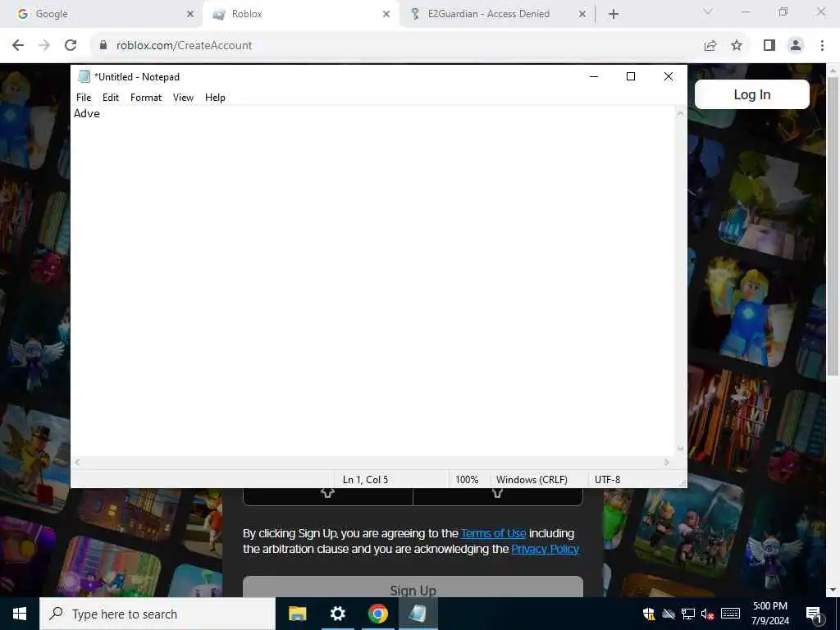Screen dimensions: 840x630
Task: Click the address bar URL
Action: click(x=184, y=46)
